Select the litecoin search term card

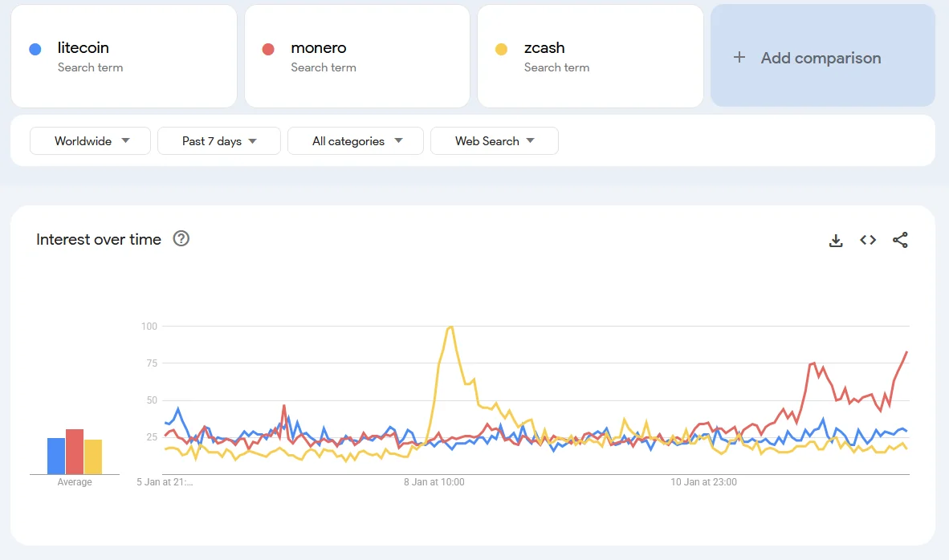[x=124, y=56]
